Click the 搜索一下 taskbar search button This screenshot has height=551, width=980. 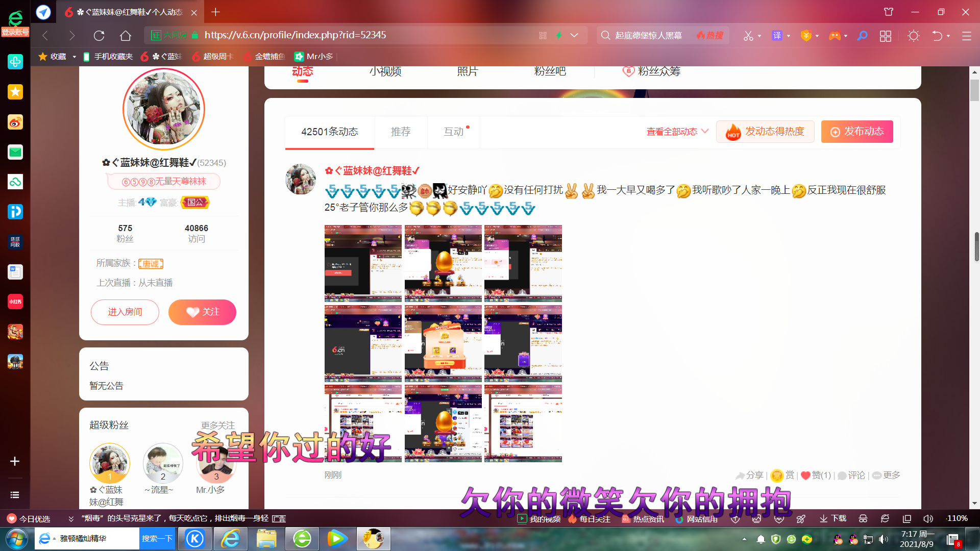tap(157, 539)
